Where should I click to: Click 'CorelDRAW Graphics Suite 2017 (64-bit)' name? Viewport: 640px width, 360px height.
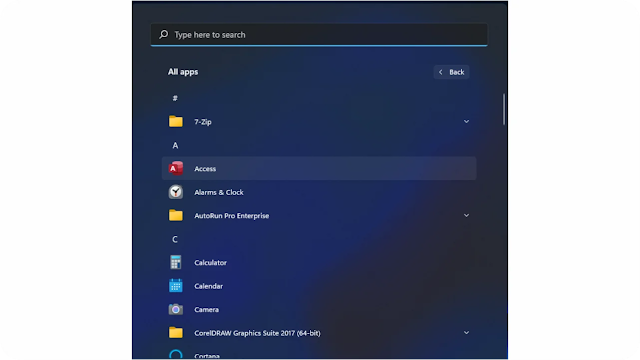[257, 333]
